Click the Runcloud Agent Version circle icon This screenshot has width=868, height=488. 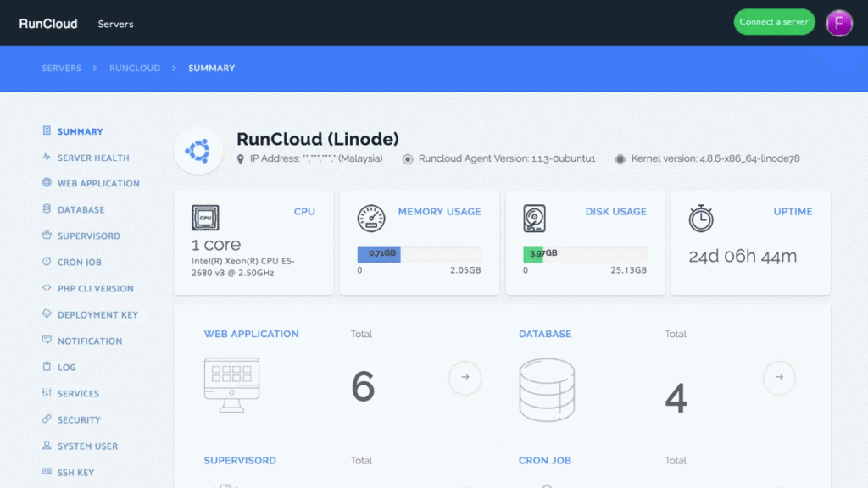408,159
